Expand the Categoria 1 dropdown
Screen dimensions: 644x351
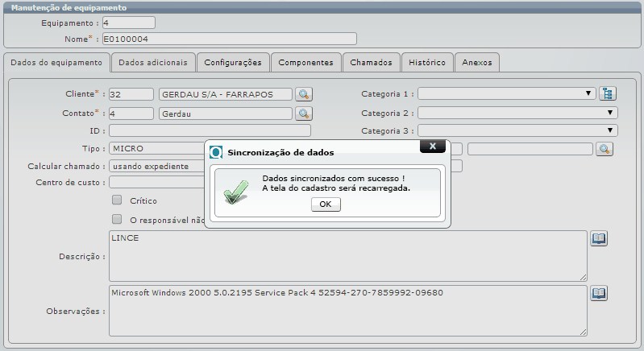pos(506,93)
